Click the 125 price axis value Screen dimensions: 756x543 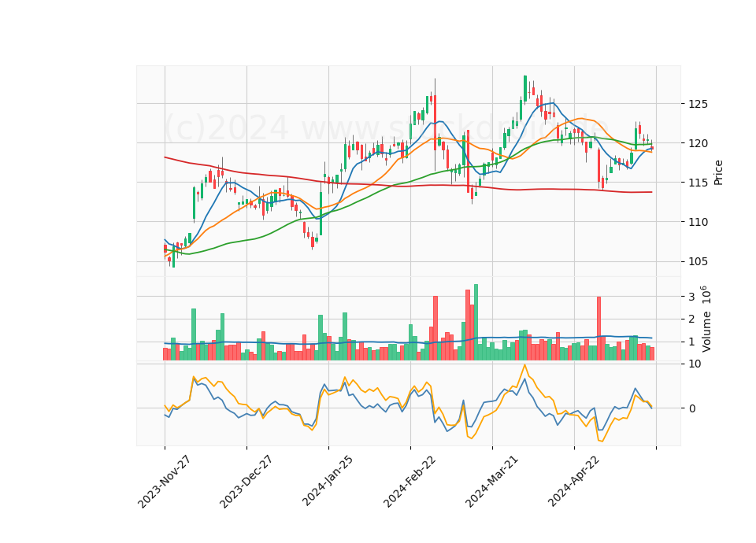(x=699, y=104)
